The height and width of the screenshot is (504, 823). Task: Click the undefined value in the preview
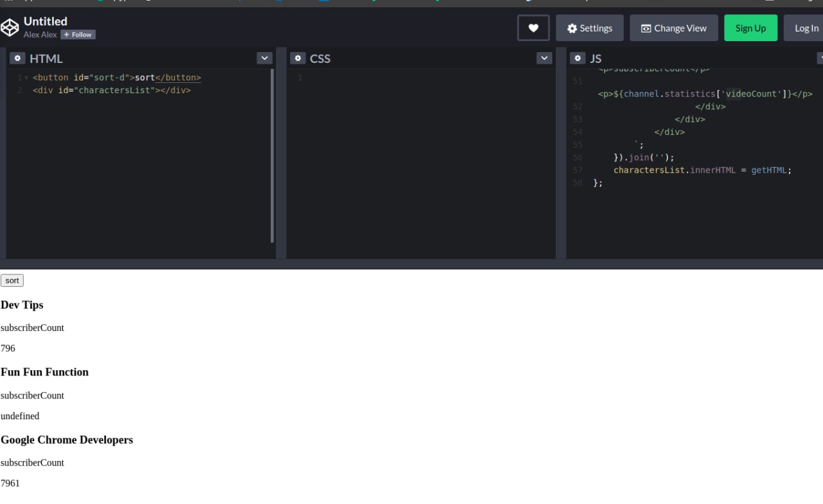click(x=20, y=416)
